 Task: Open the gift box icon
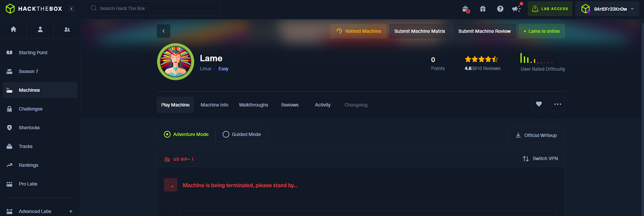(x=483, y=9)
